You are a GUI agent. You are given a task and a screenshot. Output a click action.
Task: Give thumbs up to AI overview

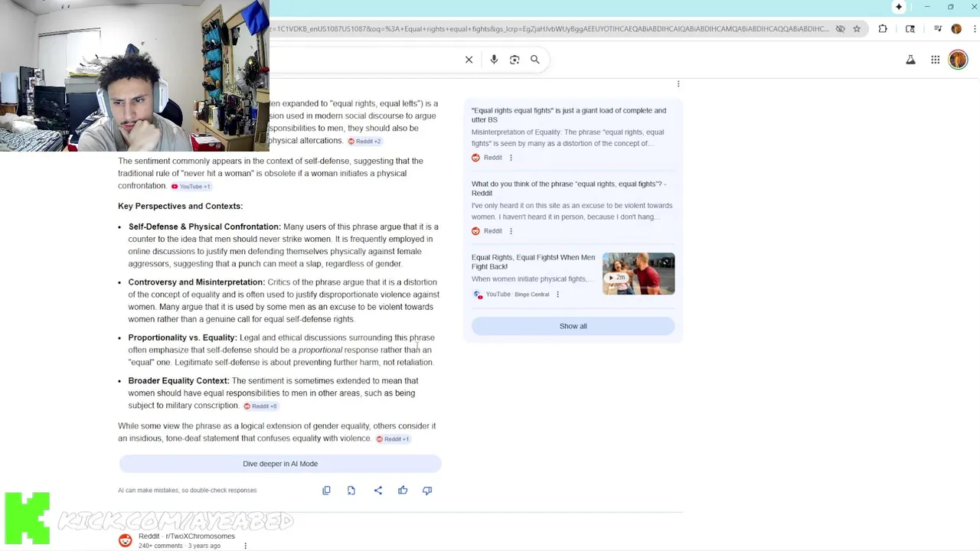point(403,491)
